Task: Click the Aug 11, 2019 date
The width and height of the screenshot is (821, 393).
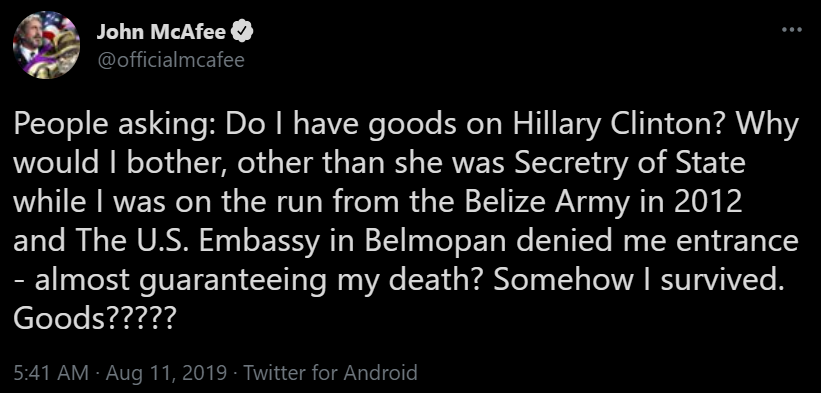Action: tap(167, 373)
